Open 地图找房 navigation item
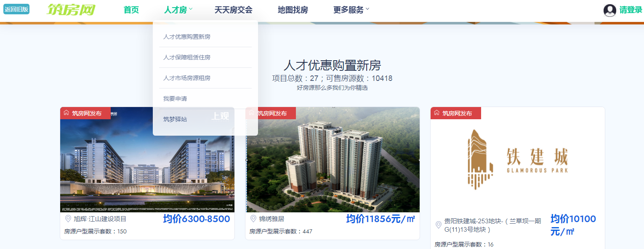 pyautogui.click(x=293, y=10)
